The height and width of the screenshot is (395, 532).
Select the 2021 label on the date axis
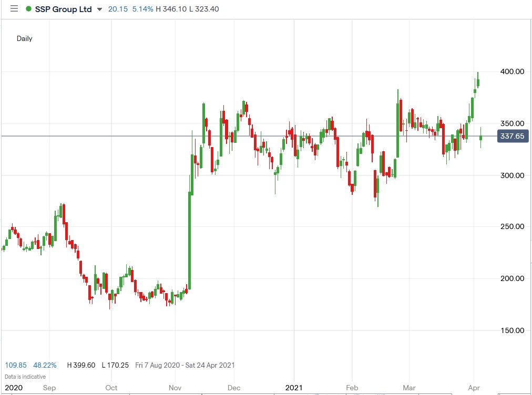tap(293, 387)
